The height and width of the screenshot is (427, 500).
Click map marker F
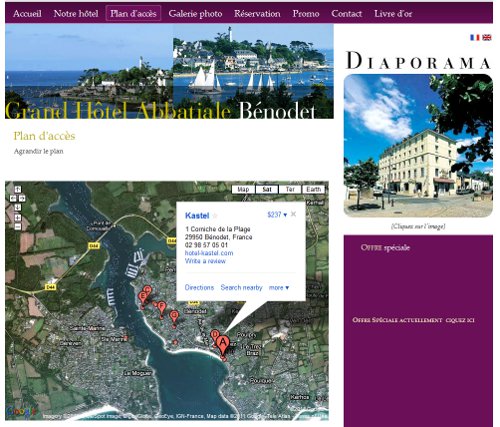[162, 309]
